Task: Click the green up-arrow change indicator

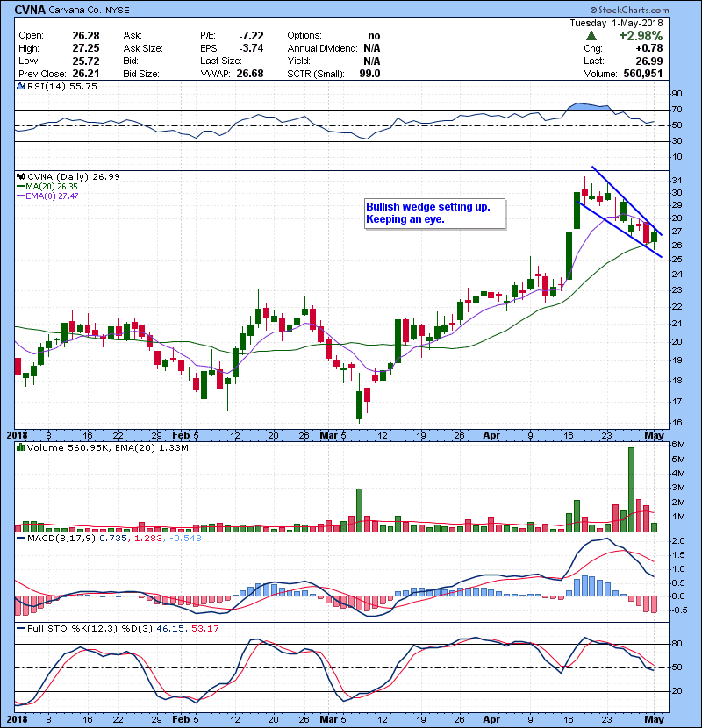Action: click(x=591, y=36)
